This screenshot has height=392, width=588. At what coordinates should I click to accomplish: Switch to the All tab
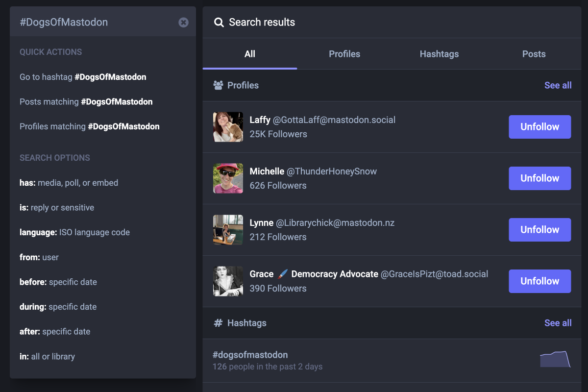tap(250, 54)
